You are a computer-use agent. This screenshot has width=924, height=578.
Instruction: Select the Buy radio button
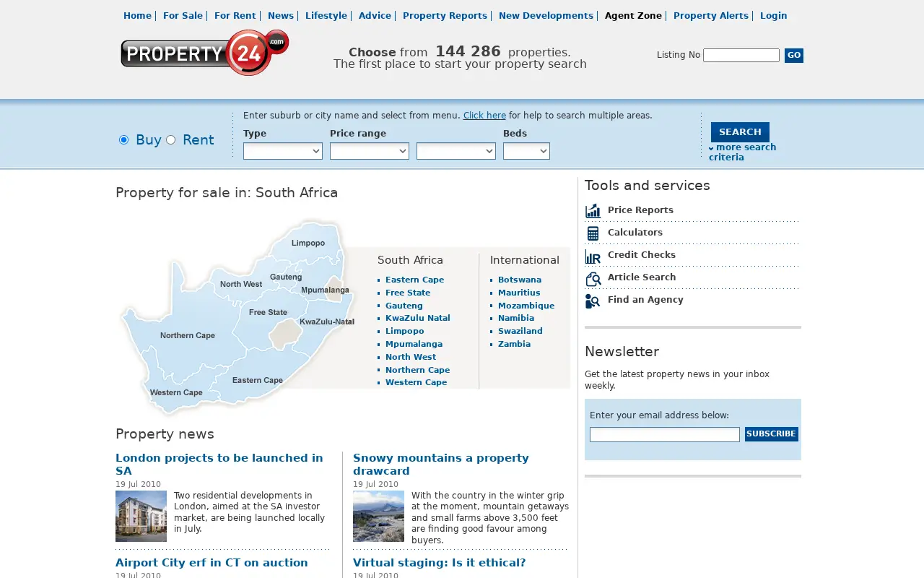tap(123, 139)
